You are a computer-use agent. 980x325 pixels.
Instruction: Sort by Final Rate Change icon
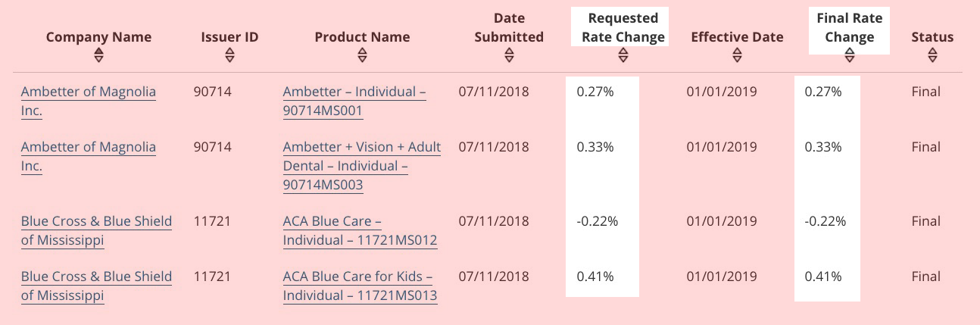point(849,55)
